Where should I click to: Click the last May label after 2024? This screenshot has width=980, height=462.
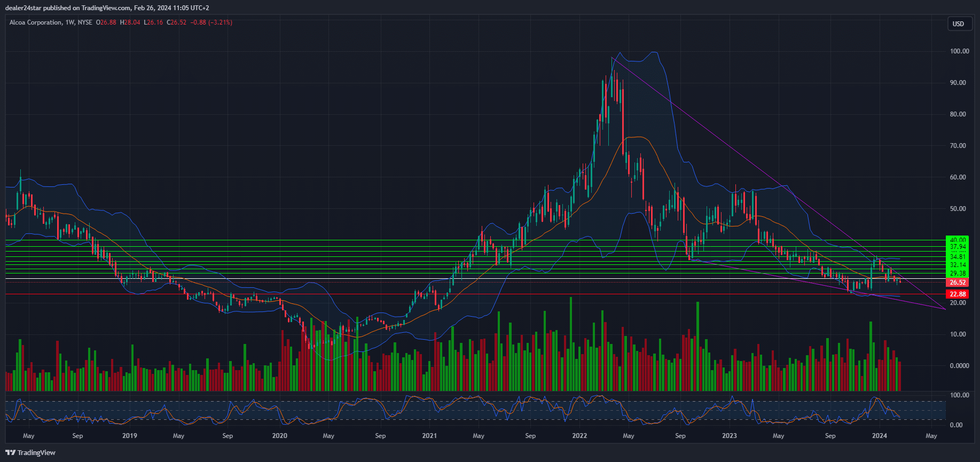pyautogui.click(x=931, y=436)
